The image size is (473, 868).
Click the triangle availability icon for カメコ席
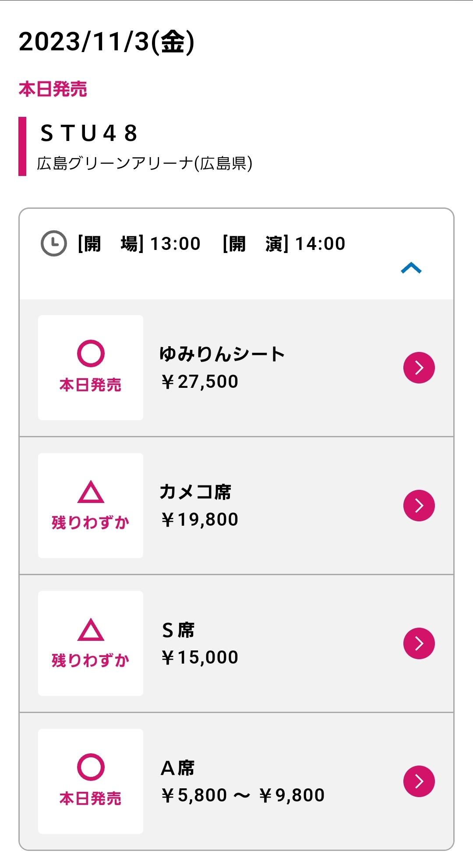tap(91, 492)
